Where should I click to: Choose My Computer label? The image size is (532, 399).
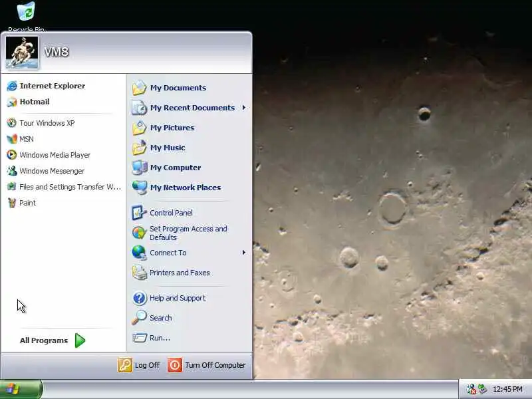[x=176, y=168]
